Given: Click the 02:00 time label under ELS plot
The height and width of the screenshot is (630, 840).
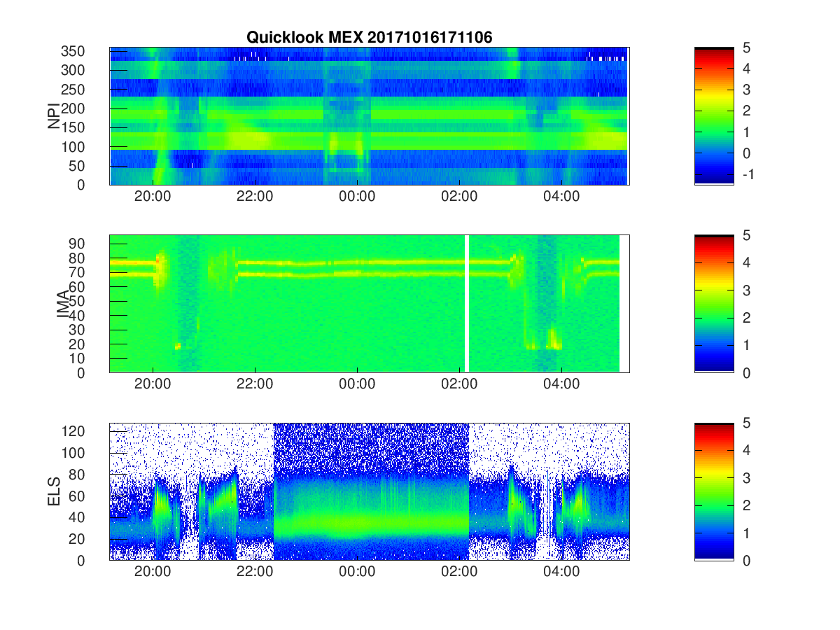Looking at the screenshot, I should tap(459, 573).
